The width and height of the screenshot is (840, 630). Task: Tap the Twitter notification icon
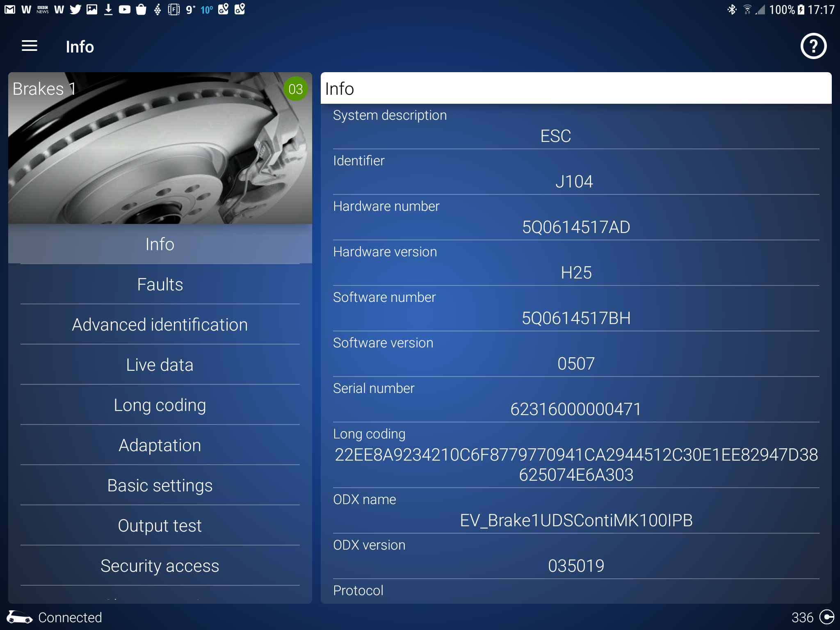coord(75,9)
